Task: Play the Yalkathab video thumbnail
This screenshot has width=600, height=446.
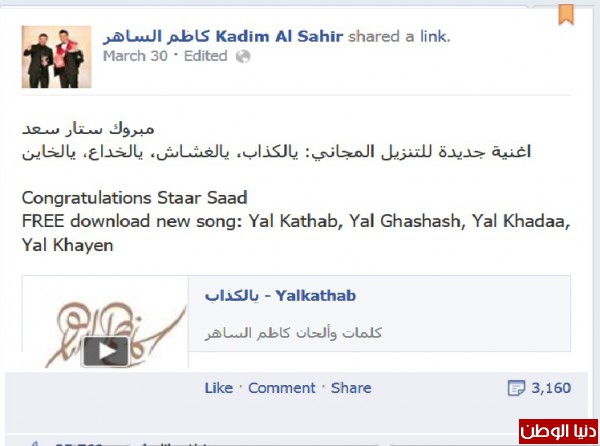Action: coord(106,351)
